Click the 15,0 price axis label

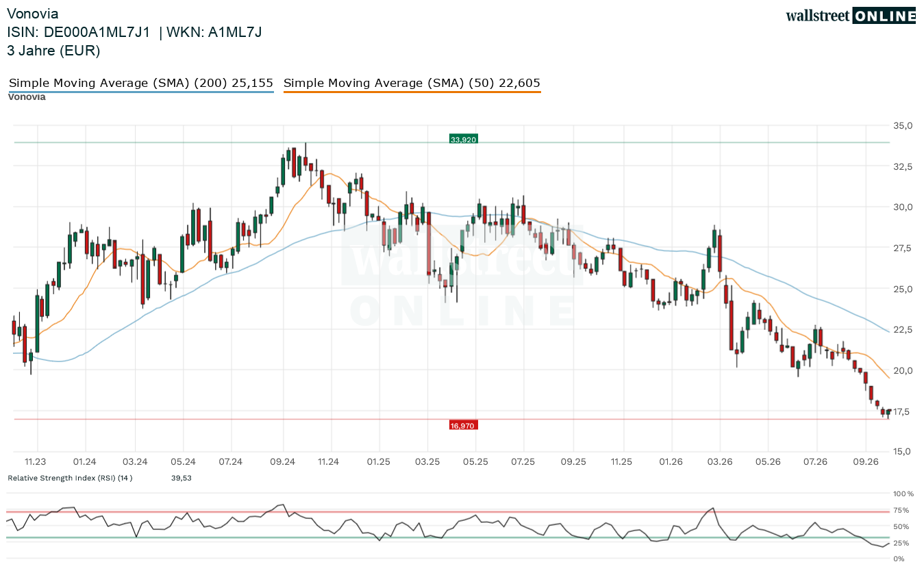pyautogui.click(x=903, y=451)
